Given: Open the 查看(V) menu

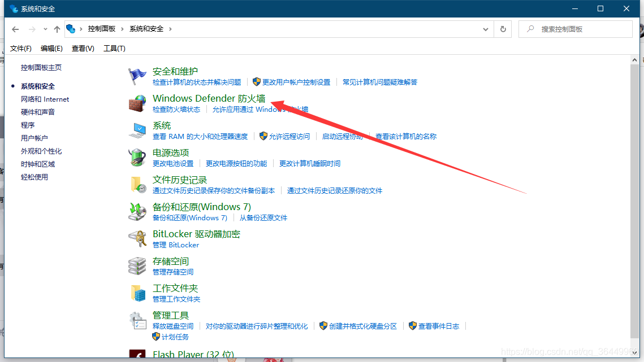Looking at the screenshot, I should tap(83, 49).
